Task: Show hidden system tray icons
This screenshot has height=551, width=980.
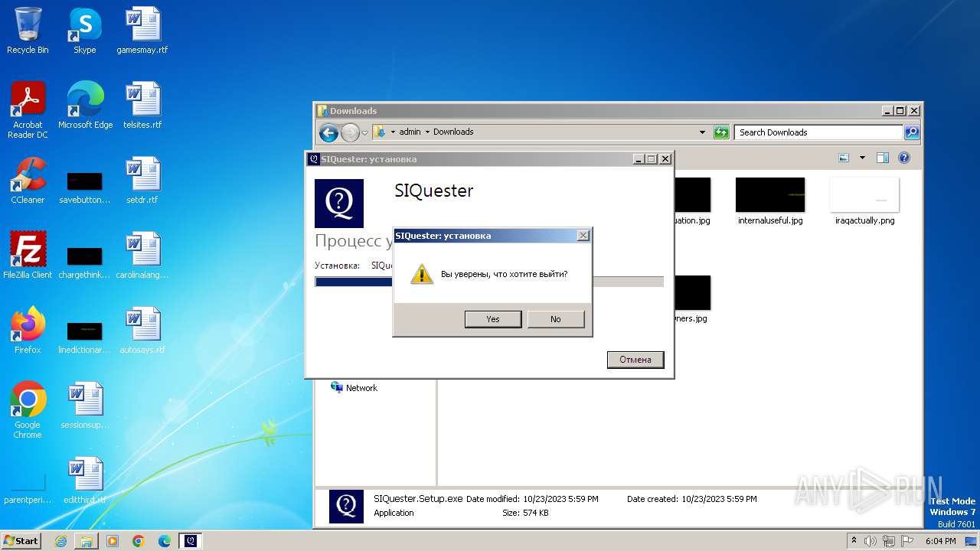Action: coord(854,541)
